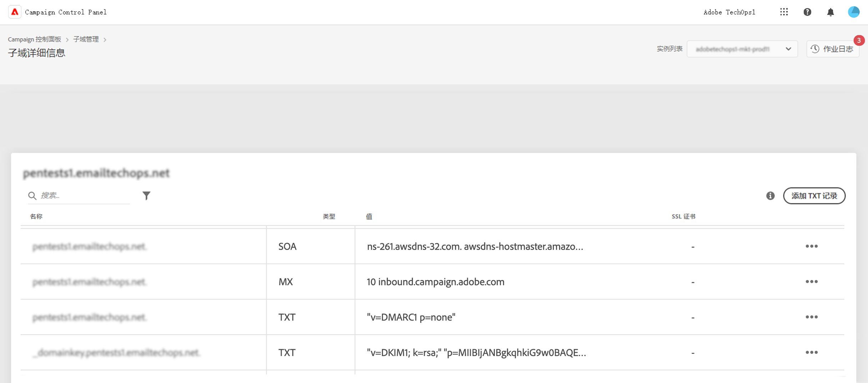Select the MX record value cell
This screenshot has height=383, width=868.
tap(435, 282)
